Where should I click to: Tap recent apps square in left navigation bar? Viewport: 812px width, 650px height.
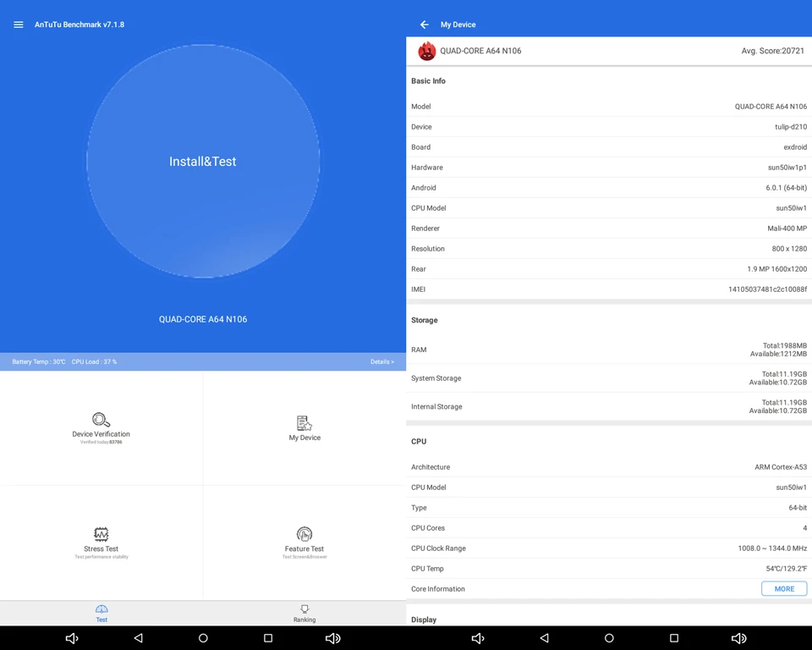tap(268, 638)
